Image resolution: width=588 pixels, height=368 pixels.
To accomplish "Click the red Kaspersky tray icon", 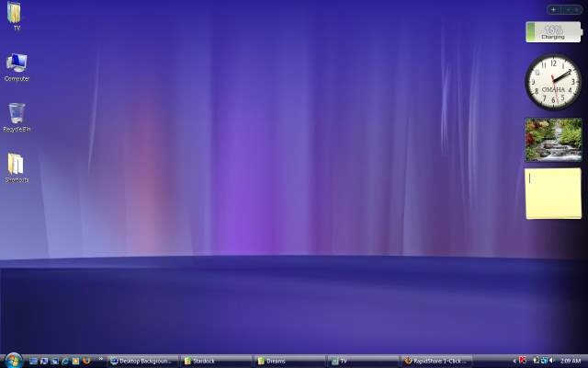I will [x=523, y=361].
